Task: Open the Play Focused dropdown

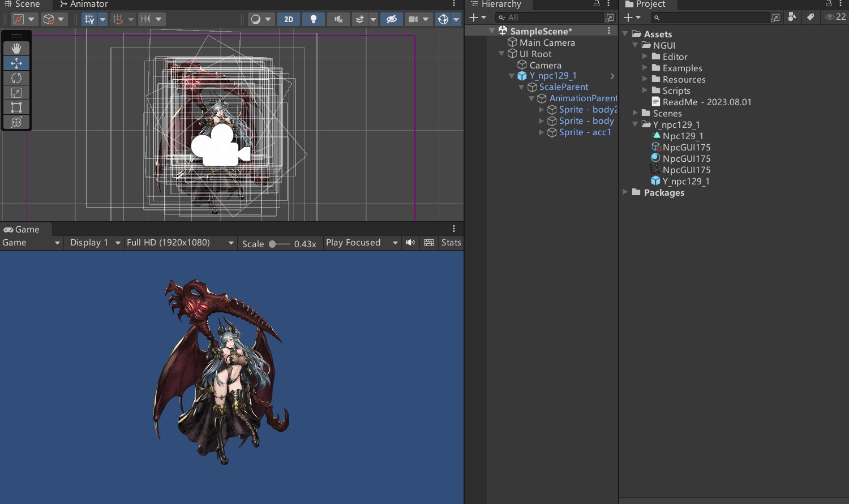Action: [x=362, y=243]
